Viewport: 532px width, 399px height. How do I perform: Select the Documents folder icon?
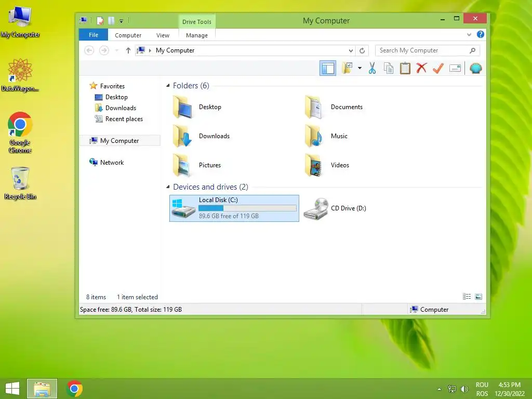pos(314,107)
